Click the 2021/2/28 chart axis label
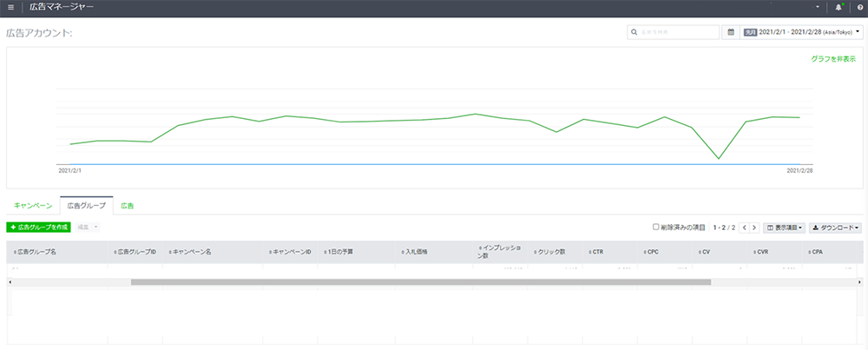Viewport: 868px width, 350px height. point(800,171)
